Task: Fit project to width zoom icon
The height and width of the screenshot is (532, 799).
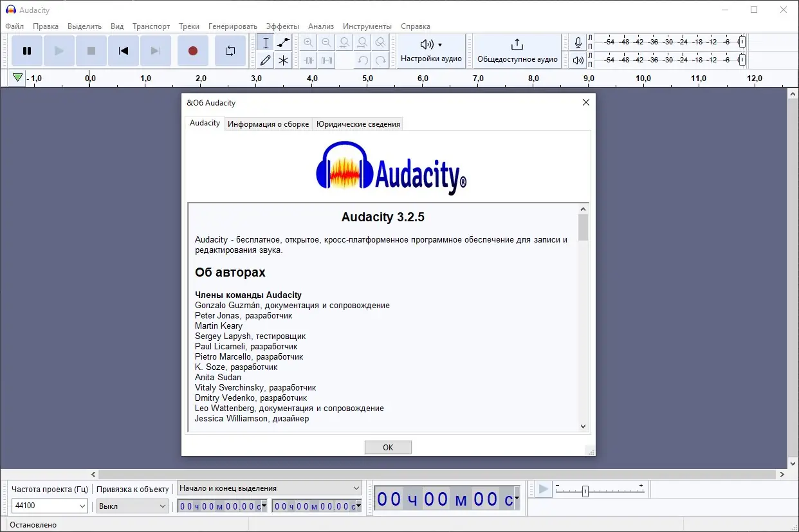Action: click(363, 43)
